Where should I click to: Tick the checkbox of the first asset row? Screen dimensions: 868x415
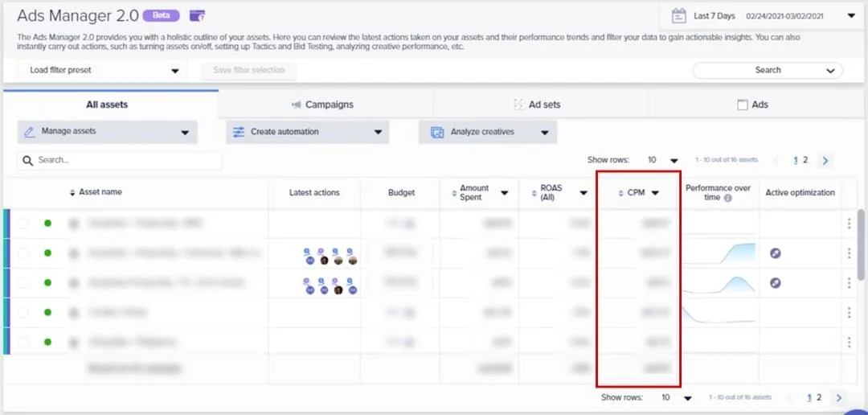point(23,224)
